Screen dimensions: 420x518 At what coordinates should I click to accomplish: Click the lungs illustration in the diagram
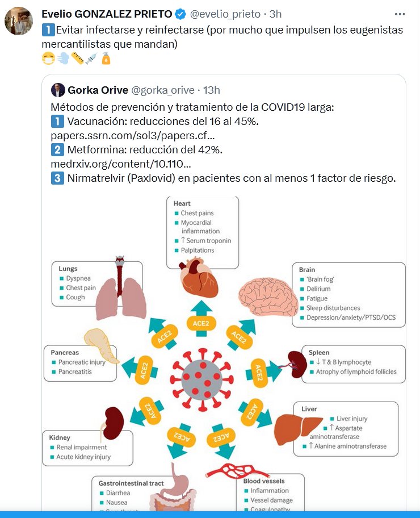pyautogui.click(x=120, y=290)
